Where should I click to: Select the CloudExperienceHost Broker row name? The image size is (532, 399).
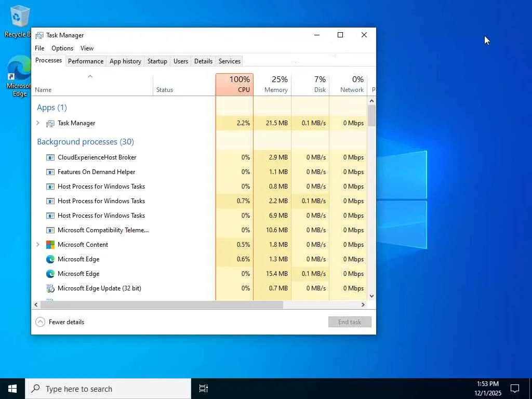click(97, 157)
